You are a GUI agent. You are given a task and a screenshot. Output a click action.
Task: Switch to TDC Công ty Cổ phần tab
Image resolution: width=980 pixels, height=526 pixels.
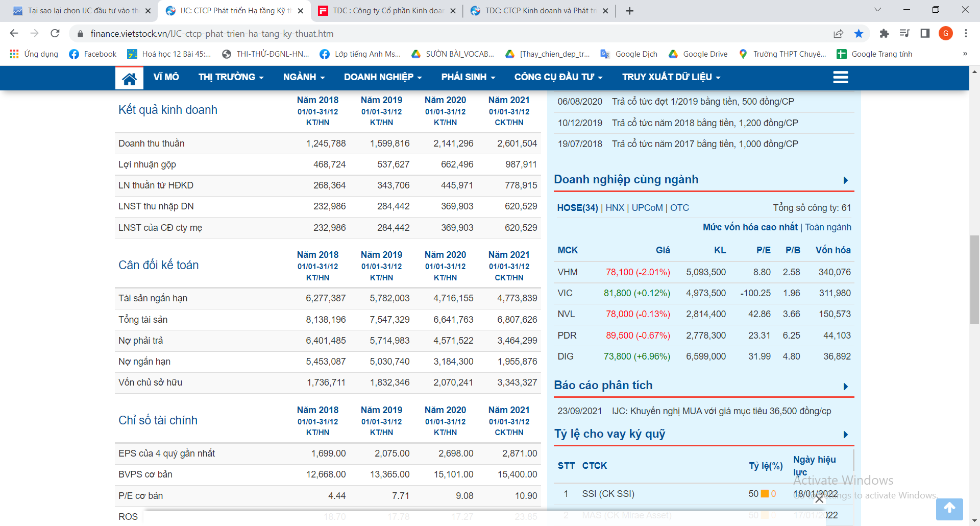(388, 11)
